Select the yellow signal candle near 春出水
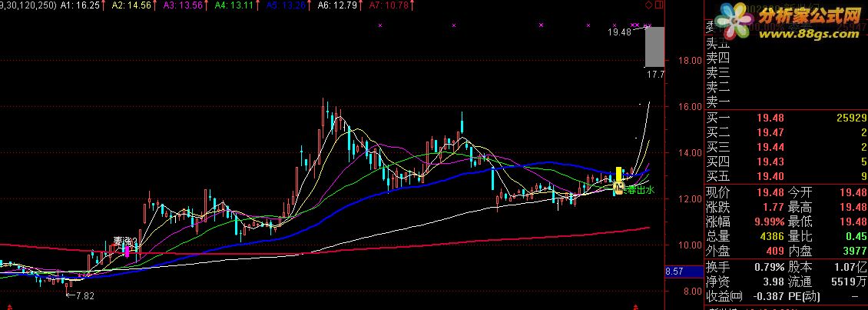Image resolution: width=868 pixels, height=310 pixels. coord(618,174)
